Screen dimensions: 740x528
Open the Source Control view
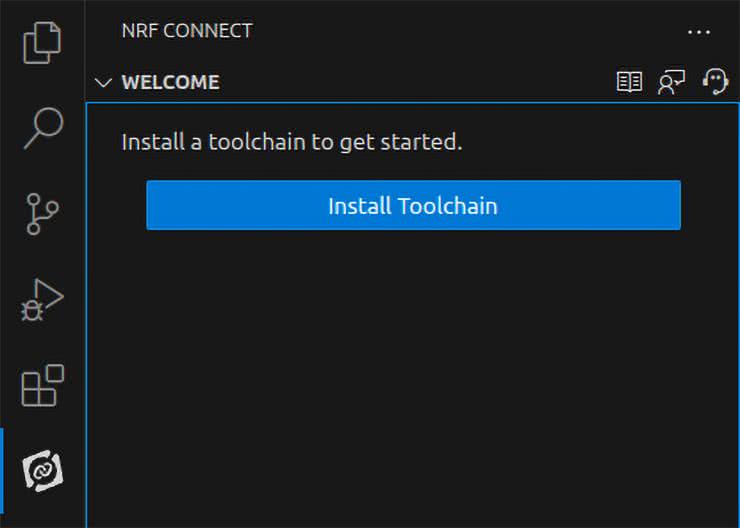[42, 213]
